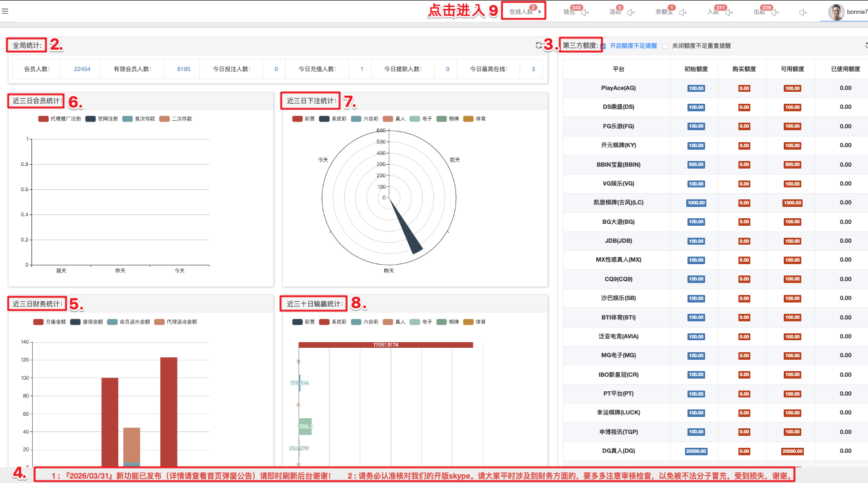Click 彩票 legend swatch in betting chart
Viewport: 868px width, 483px height.
298,119
